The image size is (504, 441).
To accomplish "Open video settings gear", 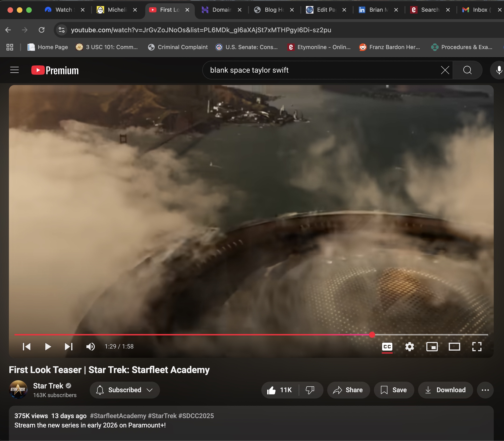I will (x=409, y=347).
